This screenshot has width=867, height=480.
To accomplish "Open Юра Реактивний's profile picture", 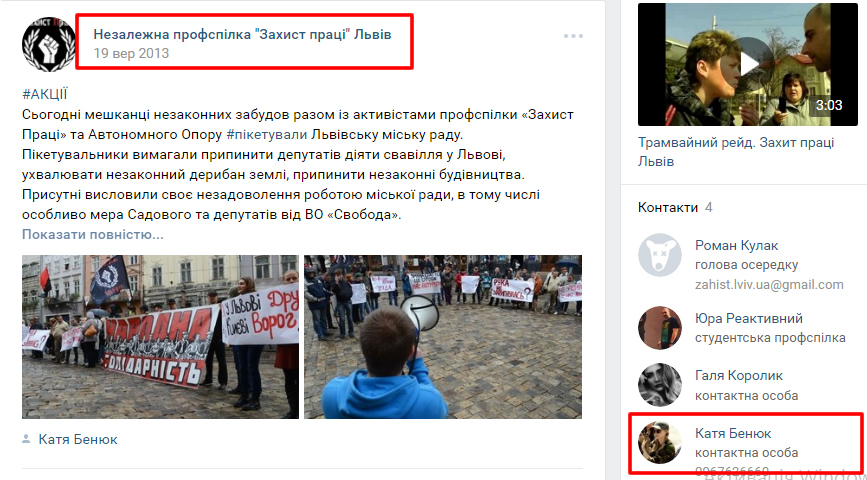I will 660,328.
